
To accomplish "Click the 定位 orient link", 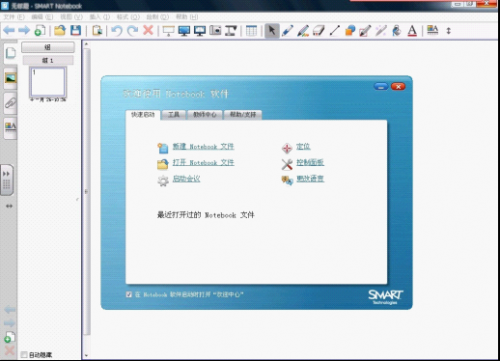I will 303,146.
